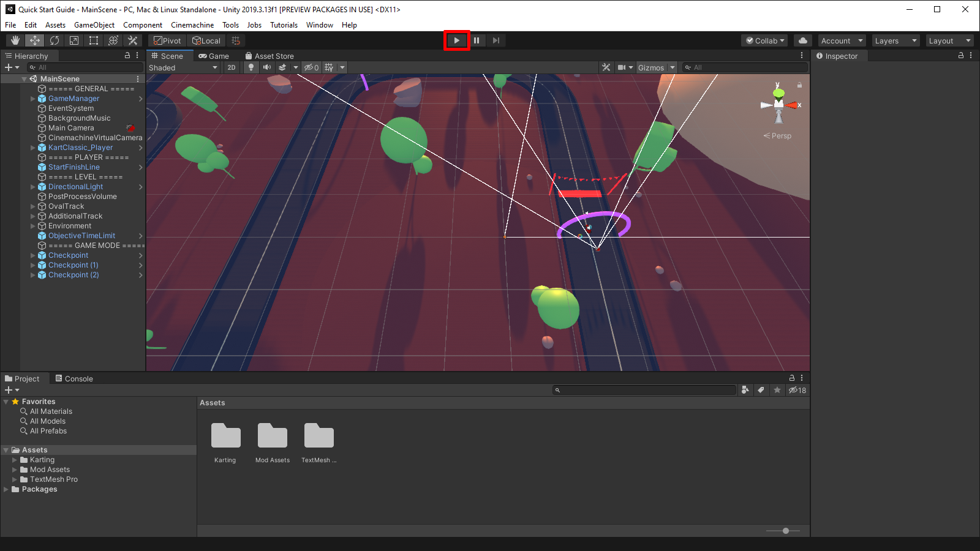The width and height of the screenshot is (980, 551).
Task: Select the Hand pan tool
Action: (x=15, y=40)
